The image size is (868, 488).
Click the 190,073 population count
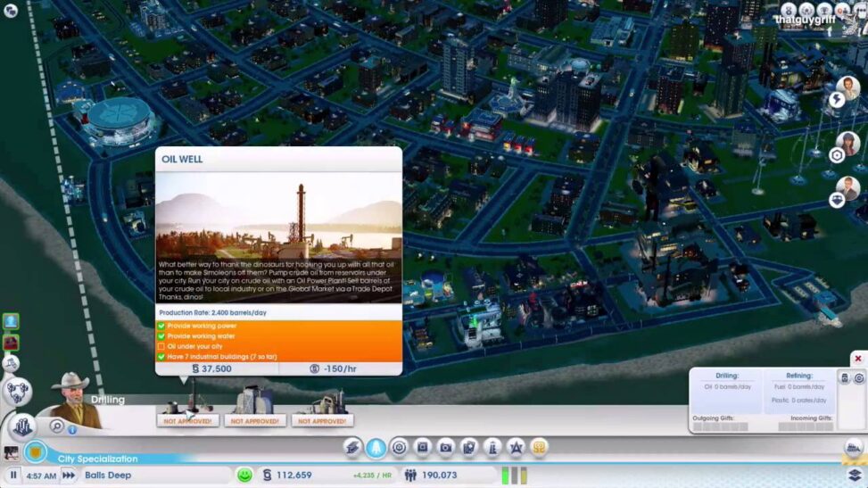coord(440,475)
